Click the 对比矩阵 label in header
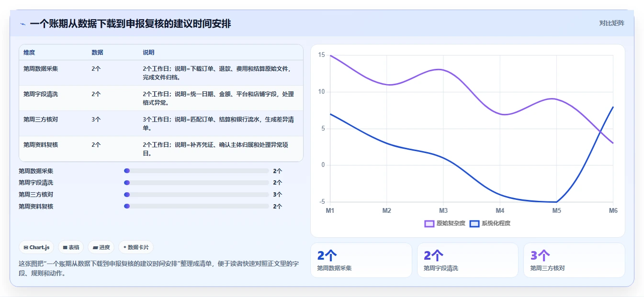Image resolution: width=644 pixels, height=297 pixels. (x=611, y=23)
